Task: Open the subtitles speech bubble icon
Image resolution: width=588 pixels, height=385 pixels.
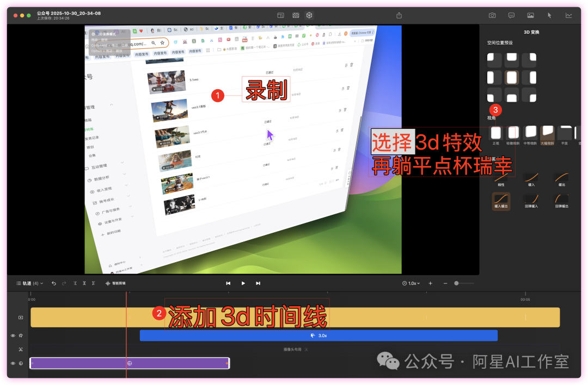Action: pyautogui.click(x=511, y=15)
